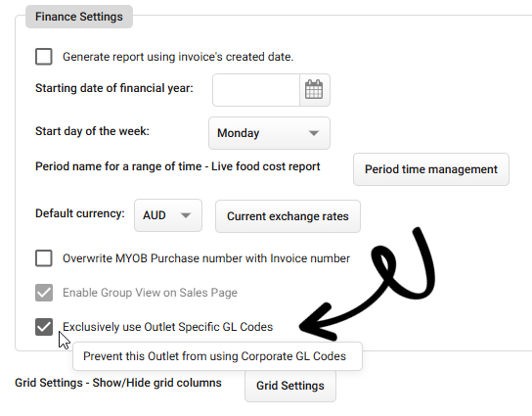Click the starting date input field
Image resolution: width=532 pixels, height=416 pixels.
click(x=256, y=90)
